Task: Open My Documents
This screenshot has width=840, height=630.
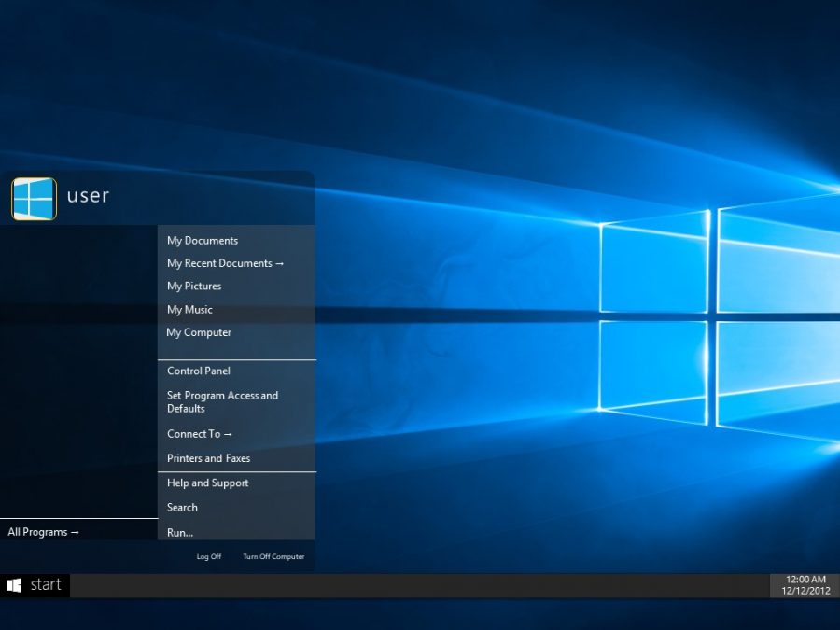Action: pyautogui.click(x=203, y=241)
